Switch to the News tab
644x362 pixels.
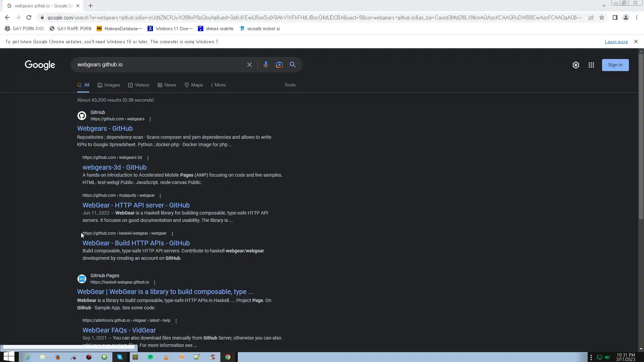[x=167, y=85]
